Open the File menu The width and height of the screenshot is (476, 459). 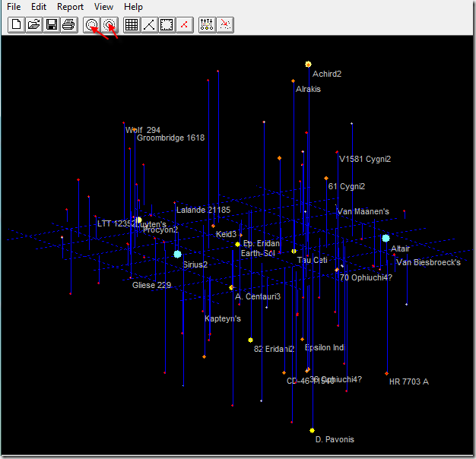tap(14, 7)
